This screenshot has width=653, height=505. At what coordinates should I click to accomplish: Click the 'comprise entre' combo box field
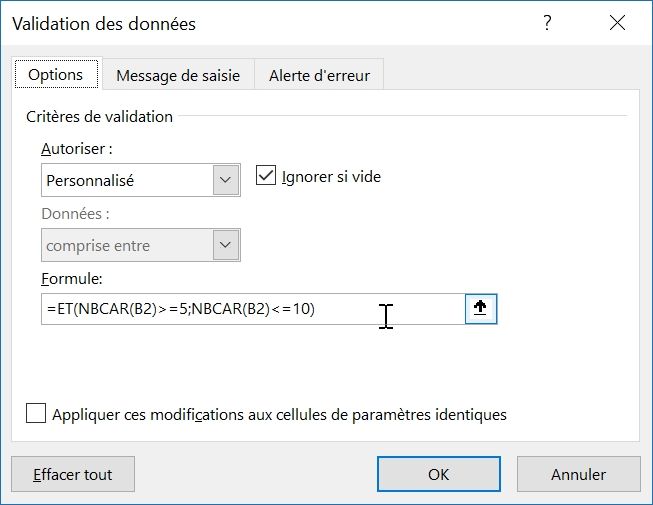[127, 245]
